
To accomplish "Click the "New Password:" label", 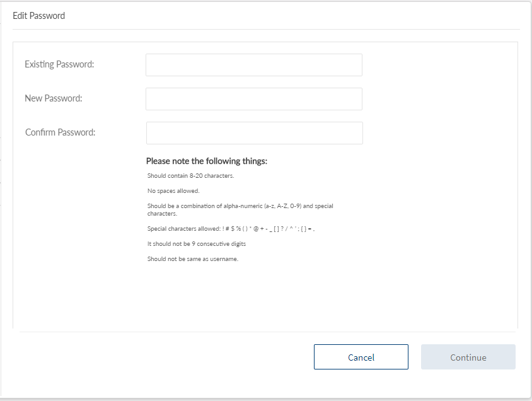I will [x=54, y=98].
